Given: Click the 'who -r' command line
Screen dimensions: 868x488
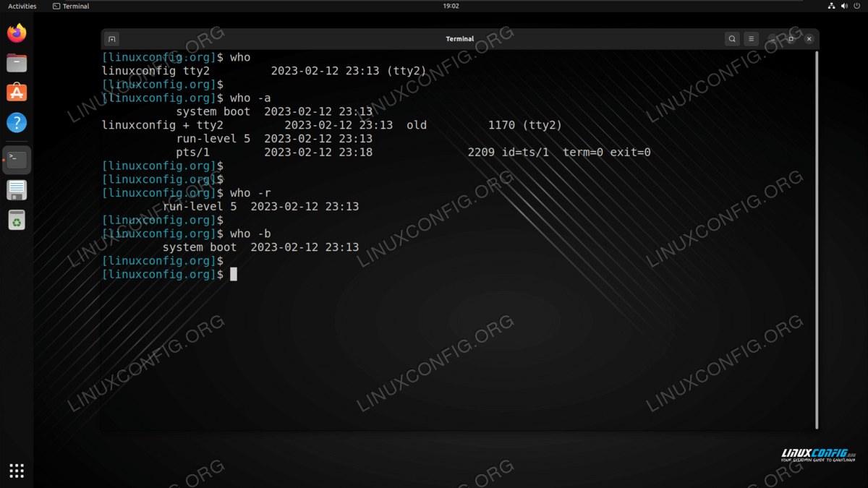Looking at the screenshot, I should [187, 193].
